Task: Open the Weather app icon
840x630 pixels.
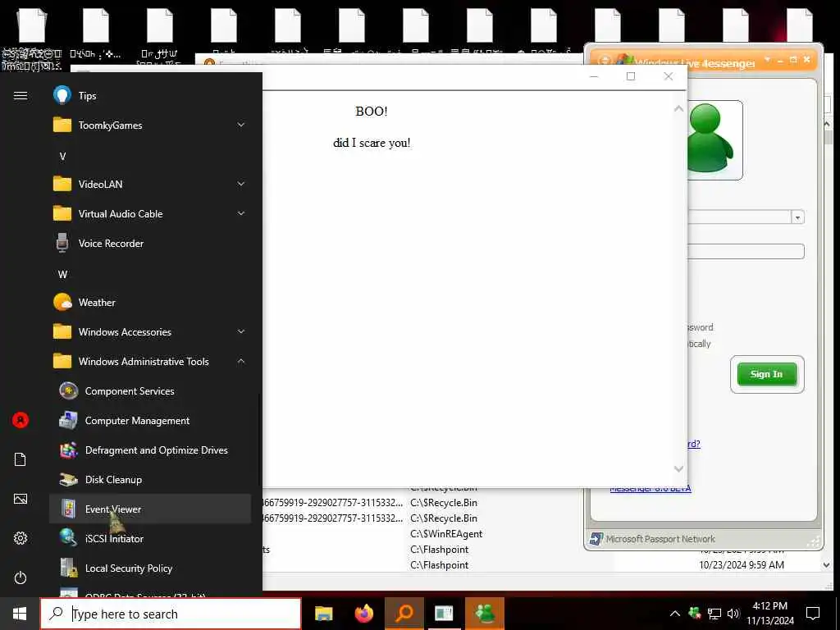Action: point(62,302)
